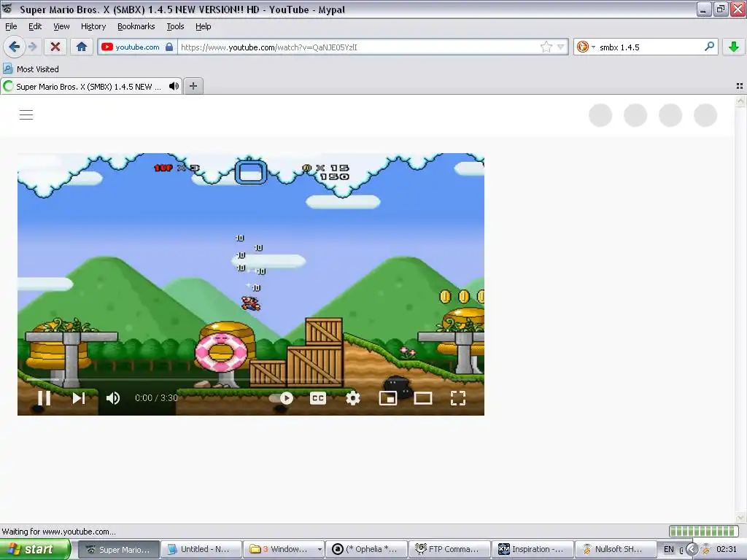Bookmark this page with the star icon
747x560 pixels.
click(546, 47)
